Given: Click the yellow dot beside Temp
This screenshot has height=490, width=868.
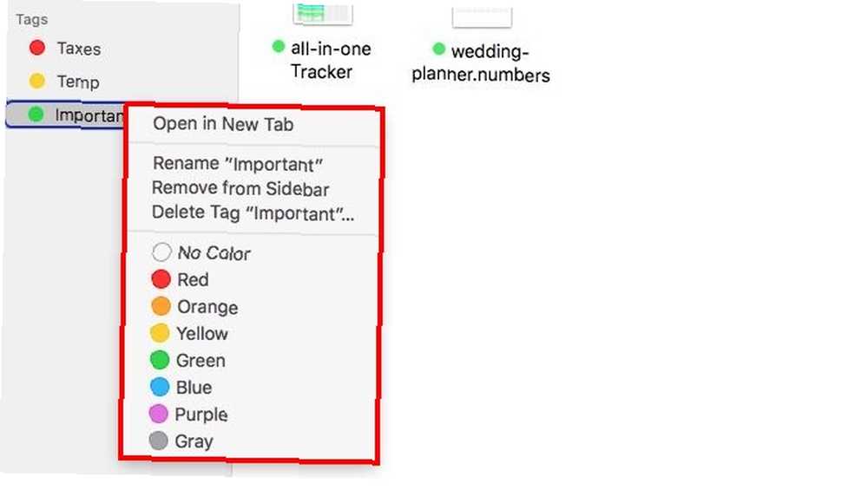Looking at the screenshot, I should pos(37,82).
